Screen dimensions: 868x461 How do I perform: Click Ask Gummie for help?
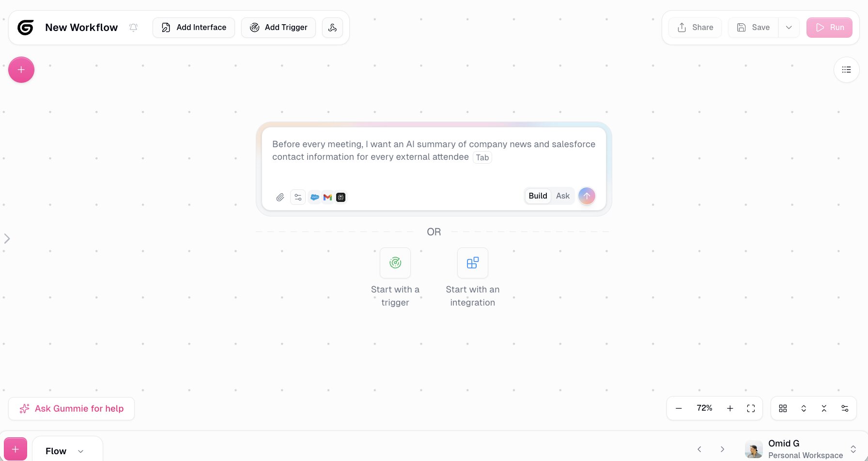[x=71, y=408]
